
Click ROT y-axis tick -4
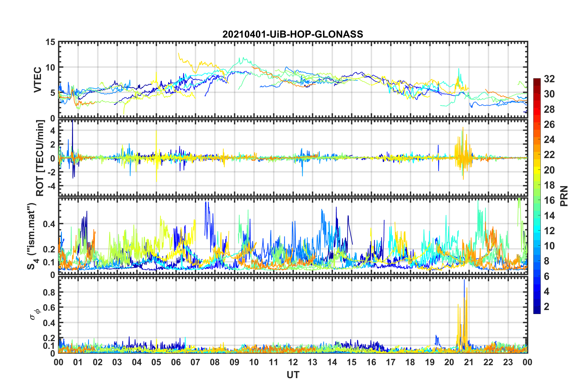coord(52,186)
